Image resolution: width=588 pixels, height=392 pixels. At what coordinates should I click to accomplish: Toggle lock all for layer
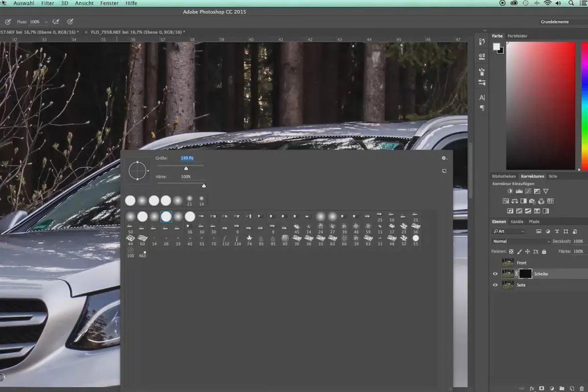[544, 251]
